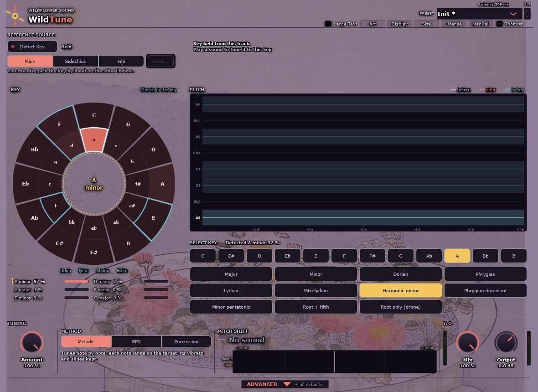Select F major on the key wheel
Viewport: 538px width, 392px height.
60,124
